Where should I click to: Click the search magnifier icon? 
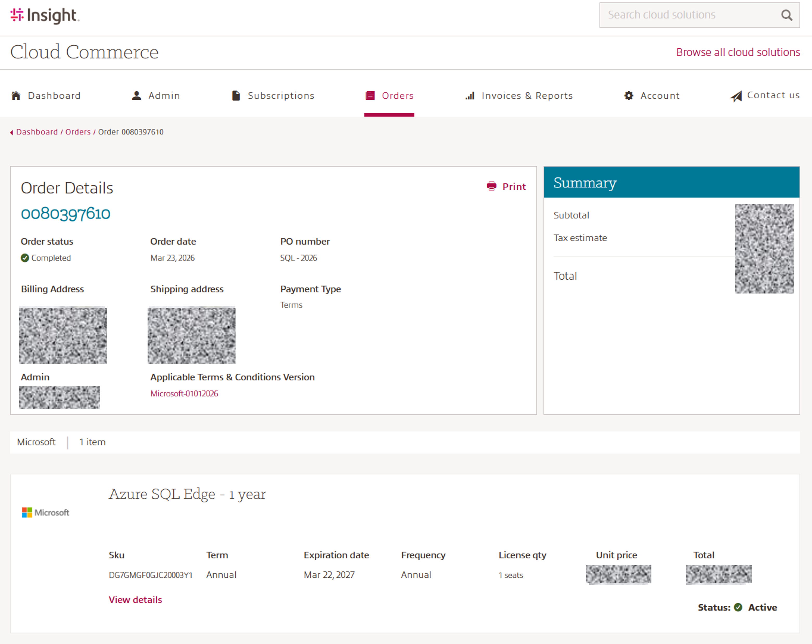pos(786,15)
